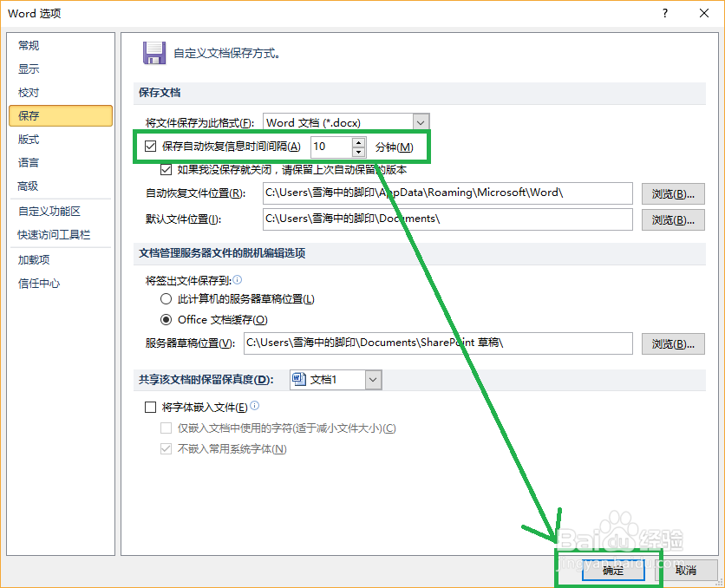Browse for 默认文件位置 folder
Screen dimensions: 725x588
pos(673,219)
